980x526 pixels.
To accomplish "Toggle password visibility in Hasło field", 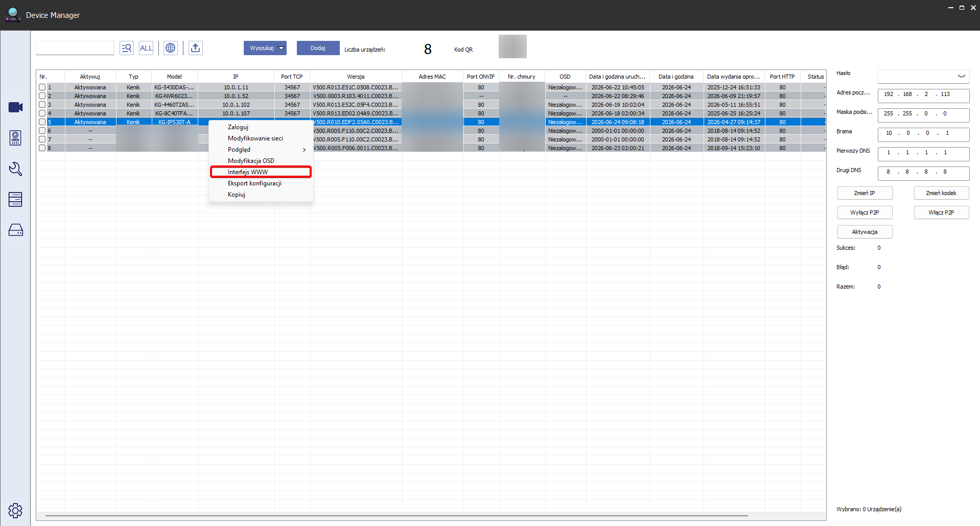I will click(x=962, y=76).
